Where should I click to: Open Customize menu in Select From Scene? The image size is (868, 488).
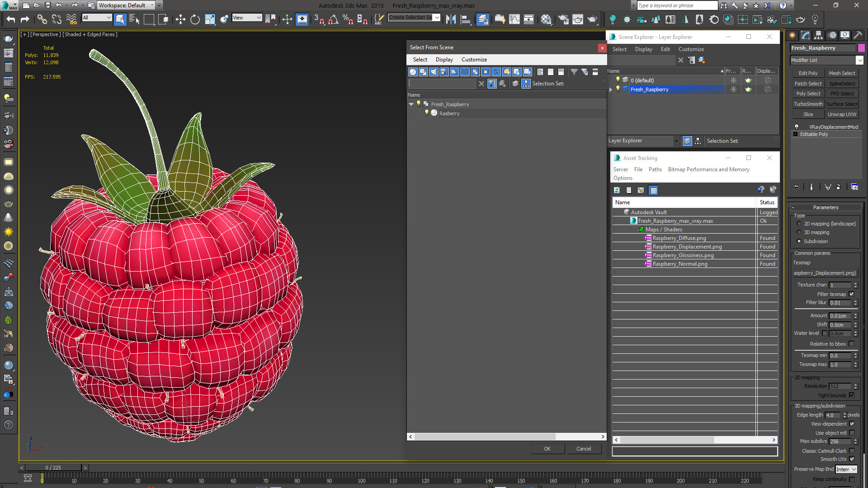tap(474, 60)
